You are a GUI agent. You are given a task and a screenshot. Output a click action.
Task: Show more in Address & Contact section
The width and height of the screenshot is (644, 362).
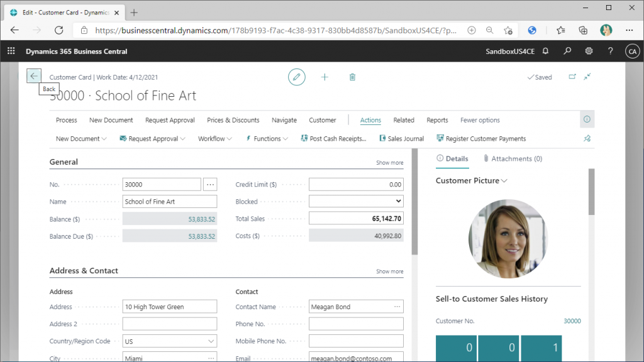[x=390, y=271]
